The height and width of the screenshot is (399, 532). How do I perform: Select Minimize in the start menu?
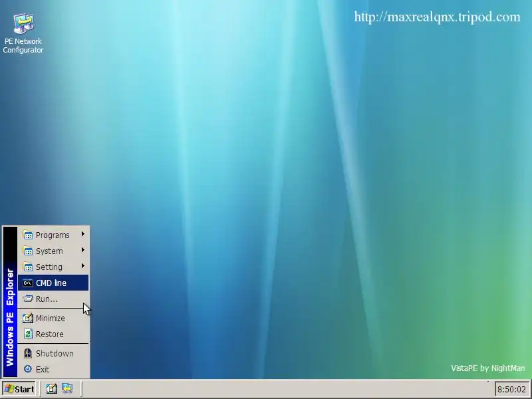(53, 318)
